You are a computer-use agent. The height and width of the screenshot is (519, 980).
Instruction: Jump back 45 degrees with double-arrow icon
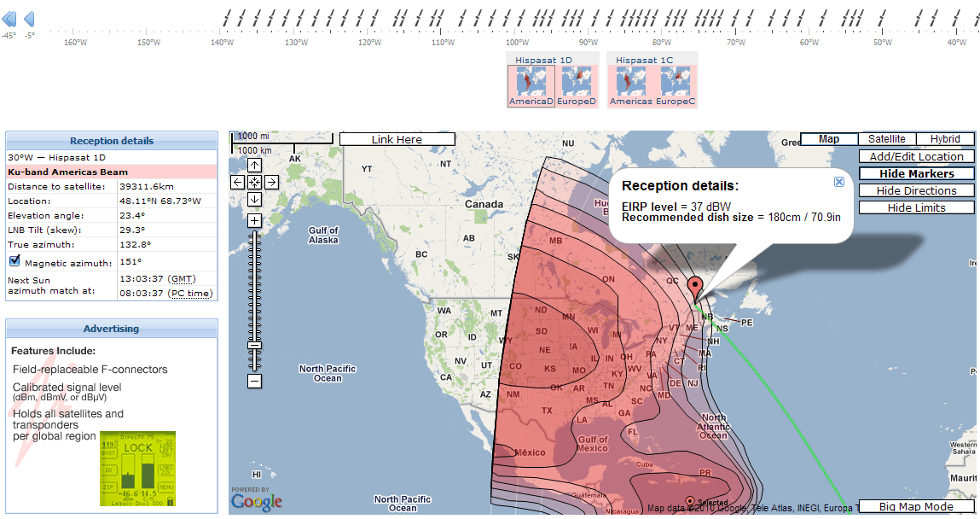pos(9,19)
